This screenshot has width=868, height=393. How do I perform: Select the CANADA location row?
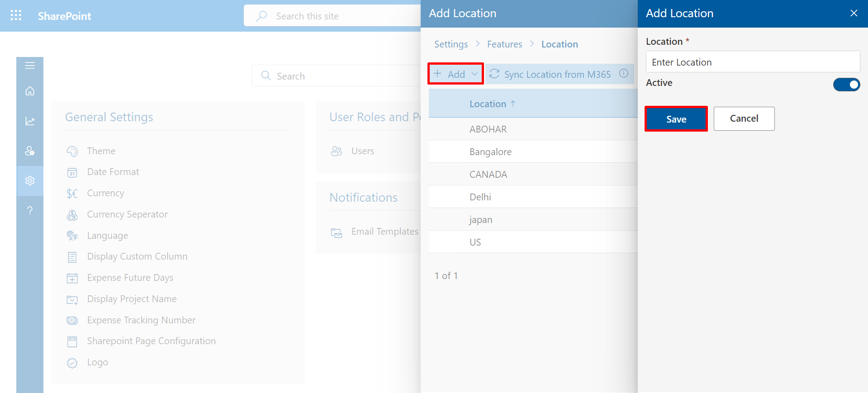coord(533,174)
